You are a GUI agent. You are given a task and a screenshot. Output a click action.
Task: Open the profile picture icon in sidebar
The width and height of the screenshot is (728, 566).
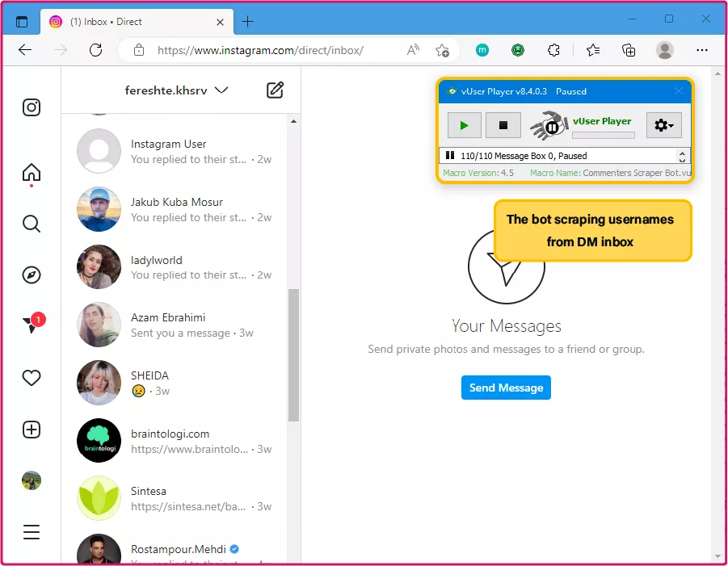click(32, 480)
